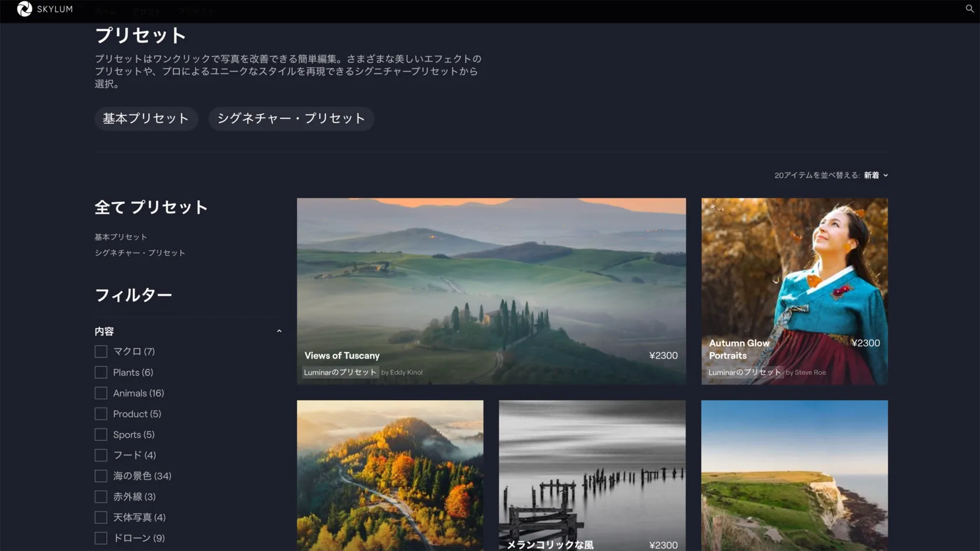The width and height of the screenshot is (980, 551).
Task: Click the Skylum logo icon
Action: 24,9
